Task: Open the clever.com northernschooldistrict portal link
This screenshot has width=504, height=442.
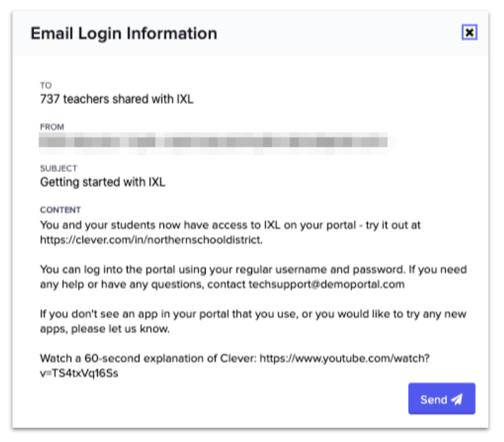Action: point(151,240)
